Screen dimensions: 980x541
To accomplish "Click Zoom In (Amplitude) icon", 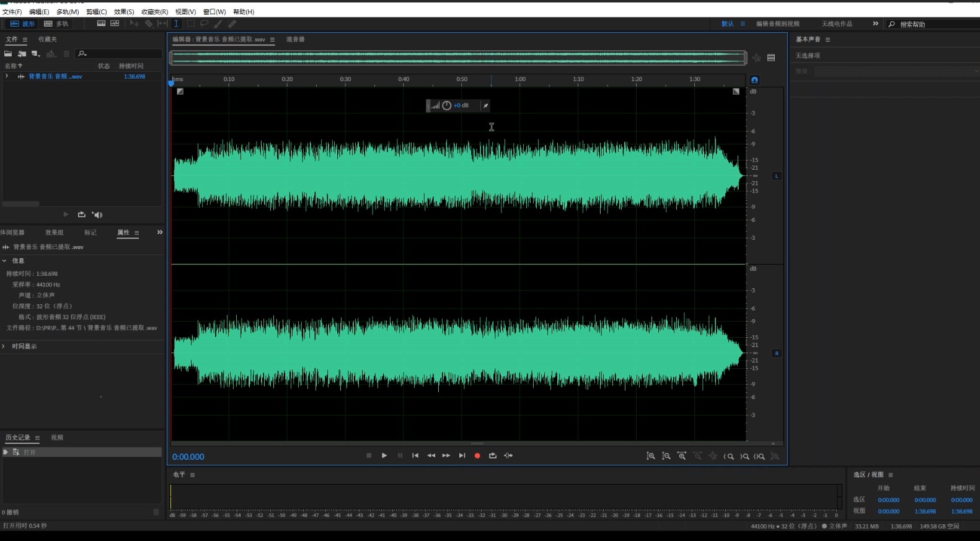I will click(x=651, y=456).
